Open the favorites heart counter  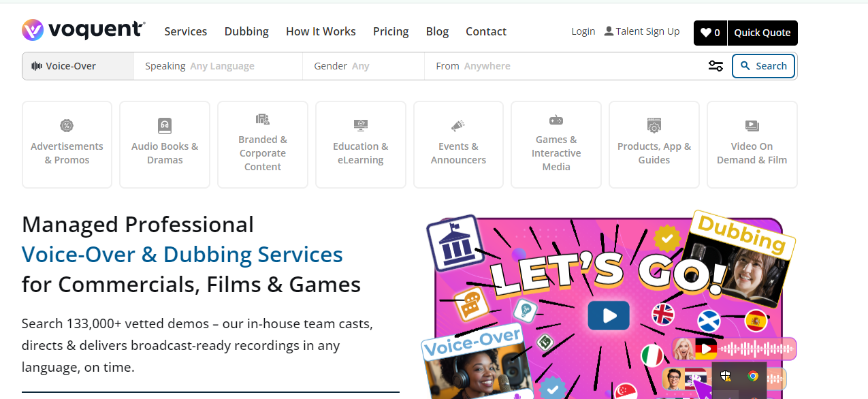tap(710, 33)
